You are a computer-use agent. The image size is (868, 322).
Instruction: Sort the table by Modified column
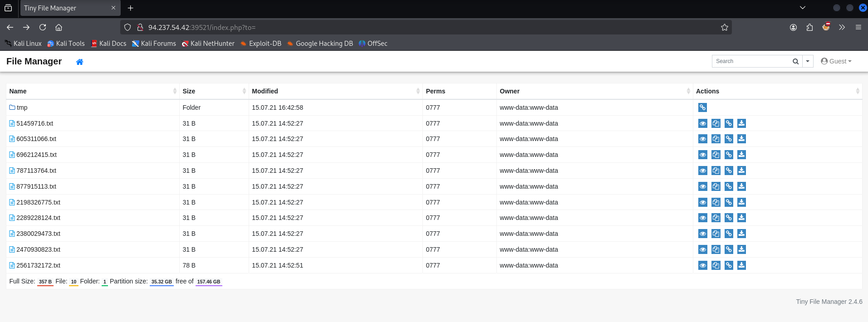coord(265,91)
